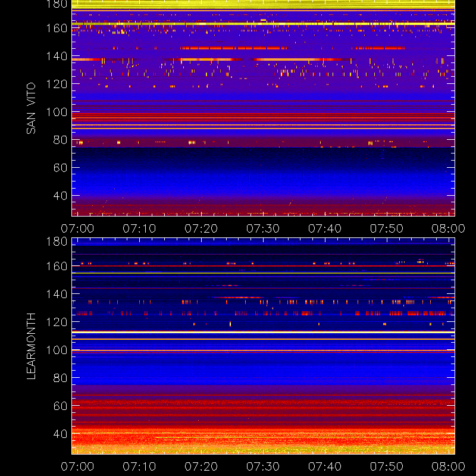
Task: Click the LEARMONTH axis label
Action: click(31, 346)
